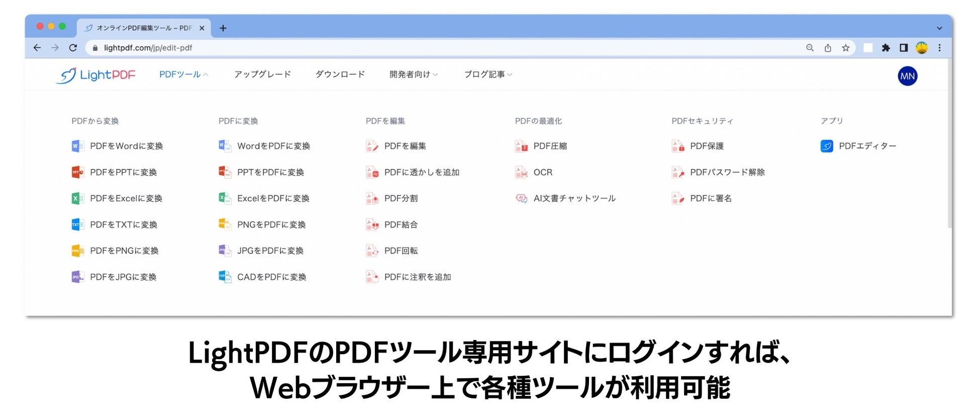980x417 pixels.
Task: Open PDFに透かしを追加 link
Action: (422, 173)
